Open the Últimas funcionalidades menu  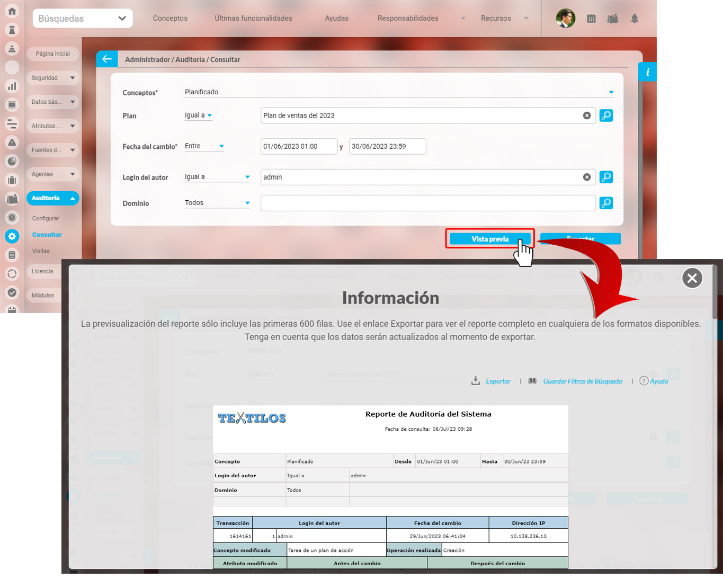[253, 19]
